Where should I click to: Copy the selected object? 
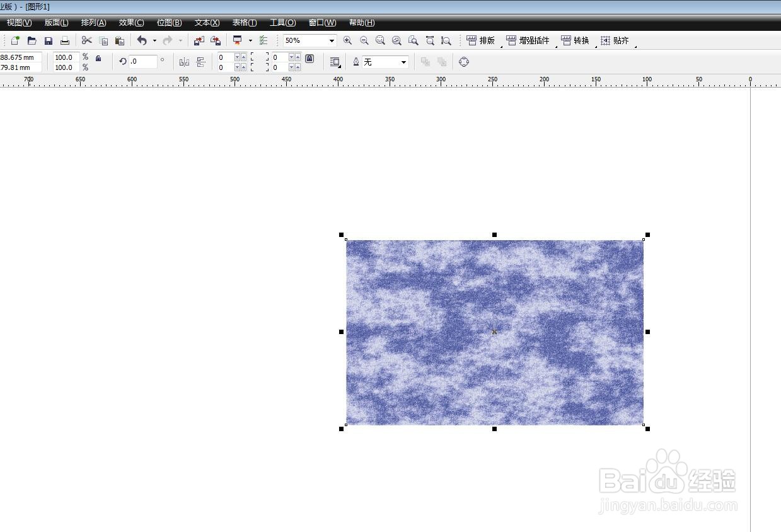(x=103, y=40)
